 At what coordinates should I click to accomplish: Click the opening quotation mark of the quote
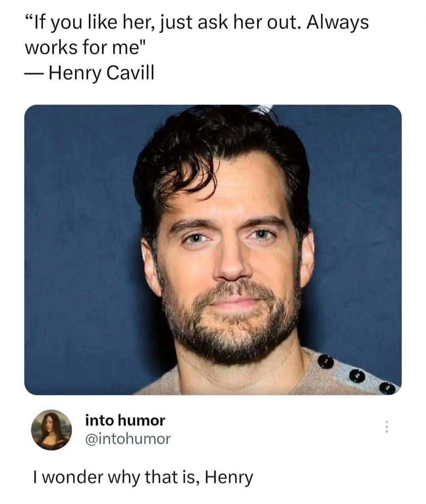click(x=29, y=19)
